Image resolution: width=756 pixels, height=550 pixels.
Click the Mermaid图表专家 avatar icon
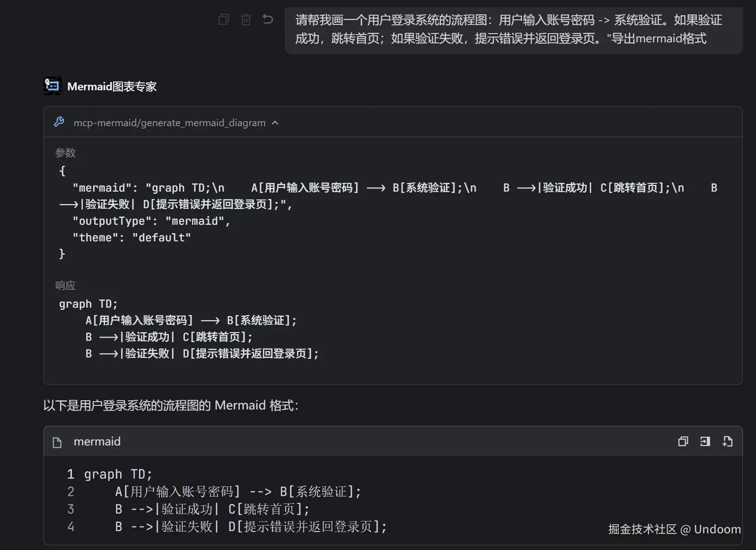click(52, 86)
